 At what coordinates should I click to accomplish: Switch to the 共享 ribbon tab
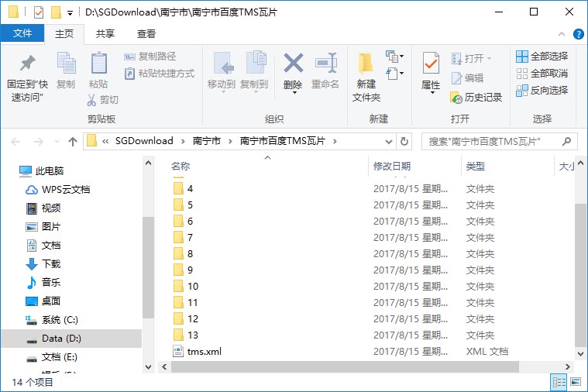[105, 34]
